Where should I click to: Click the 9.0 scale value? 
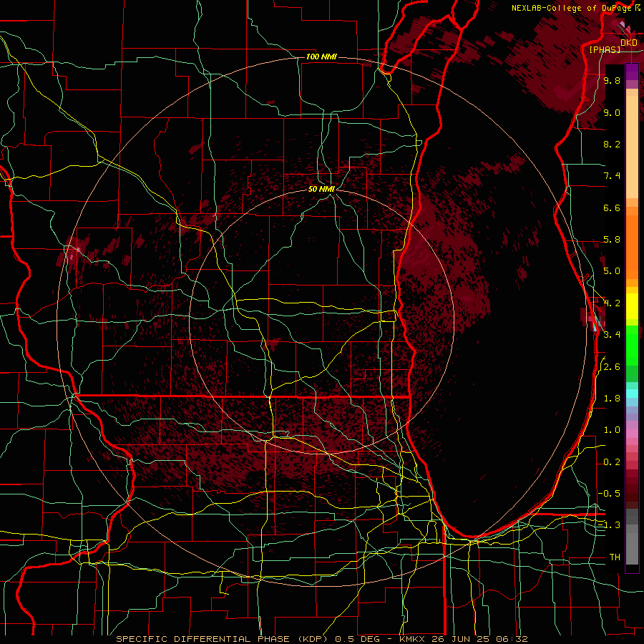pyautogui.click(x=612, y=113)
